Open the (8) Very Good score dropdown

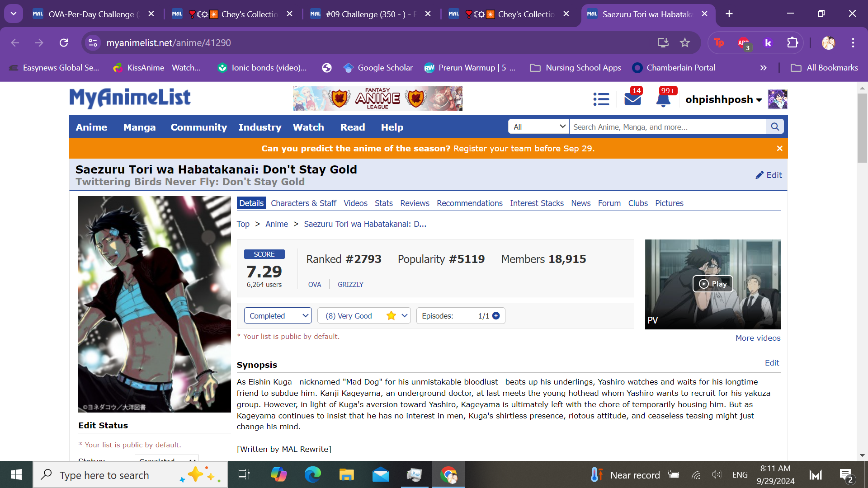click(364, 316)
